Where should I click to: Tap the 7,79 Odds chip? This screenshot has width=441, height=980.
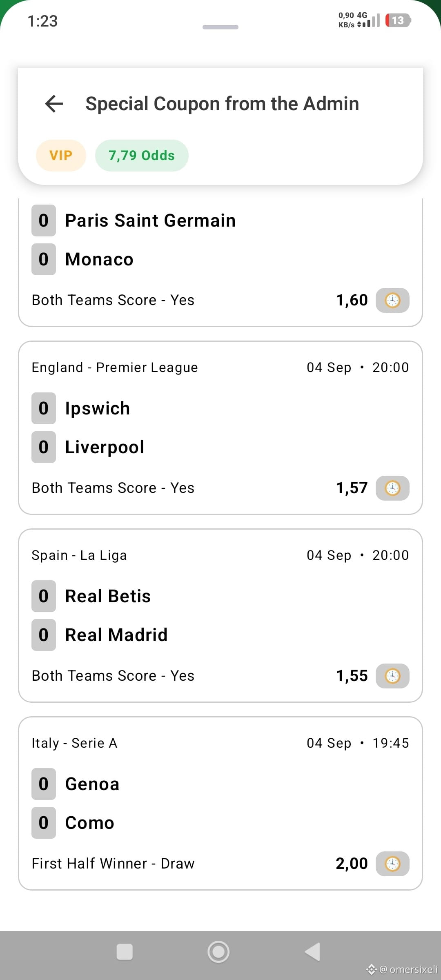click(x=142, y=156)
